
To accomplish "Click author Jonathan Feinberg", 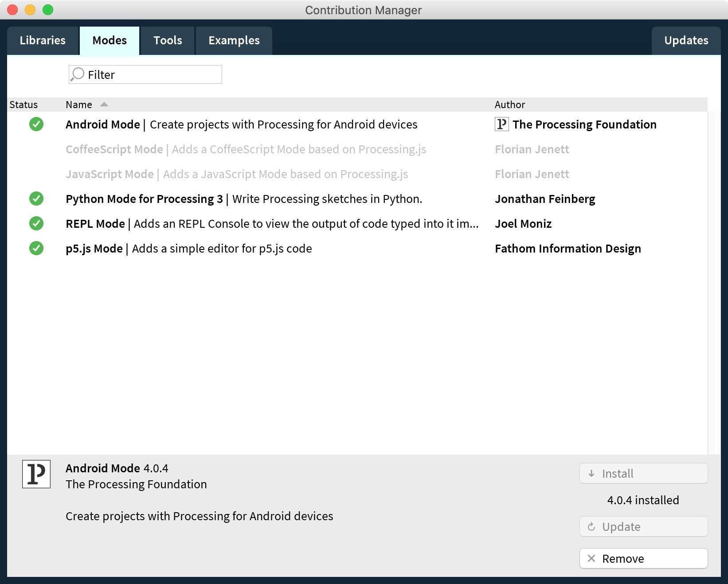I will click(x=545, y=199).
